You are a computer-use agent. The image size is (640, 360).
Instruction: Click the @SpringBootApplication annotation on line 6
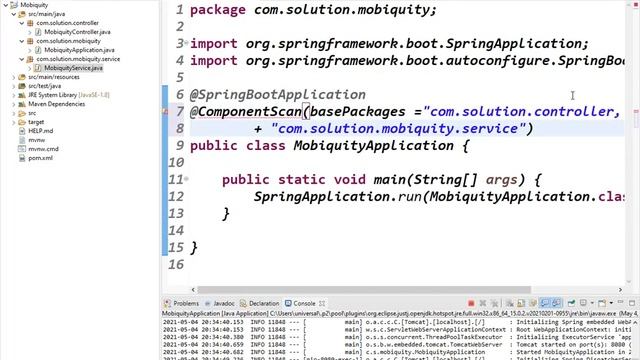tap(278, 95)
